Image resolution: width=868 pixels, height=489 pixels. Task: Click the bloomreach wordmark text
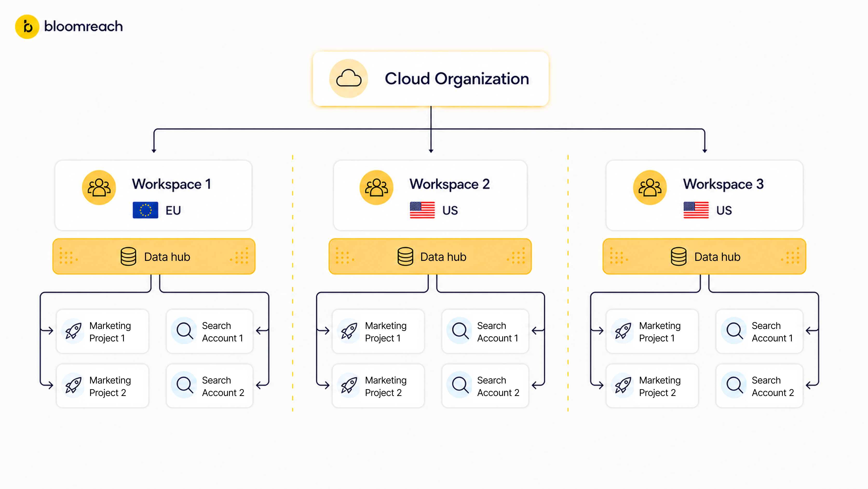(84, 26)
